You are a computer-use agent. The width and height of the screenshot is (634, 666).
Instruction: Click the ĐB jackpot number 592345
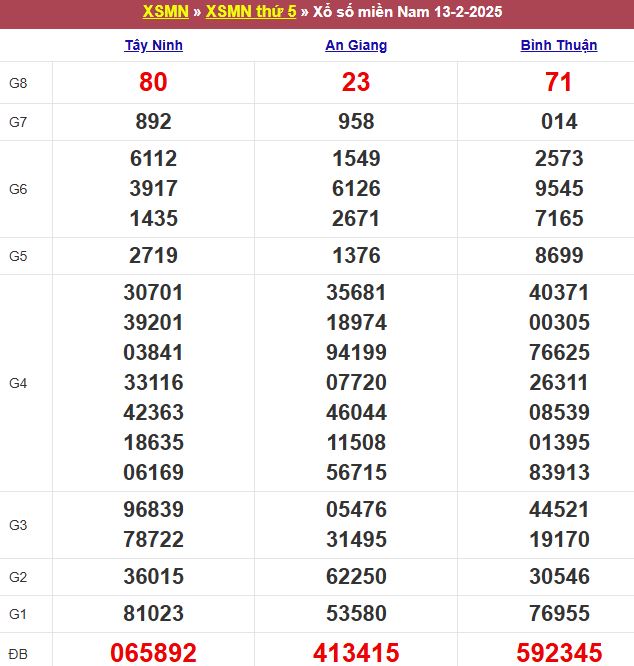[559, 652]
